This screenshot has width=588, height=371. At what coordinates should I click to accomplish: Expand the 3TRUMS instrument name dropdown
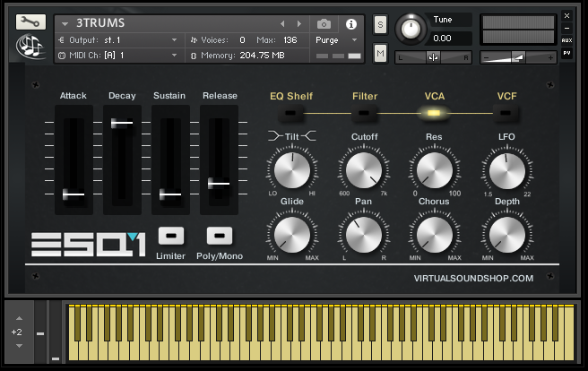pyautogui.click(x=65, y=23)
